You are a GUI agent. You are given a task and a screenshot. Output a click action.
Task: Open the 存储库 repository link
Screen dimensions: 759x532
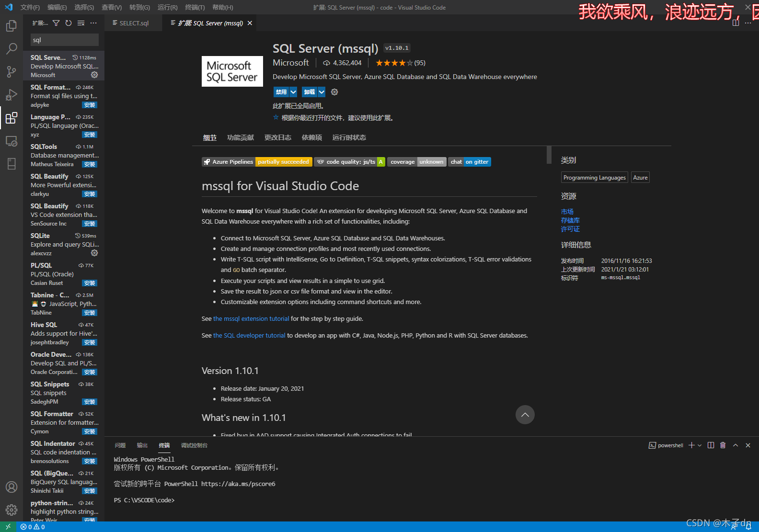tap(570, 220)
